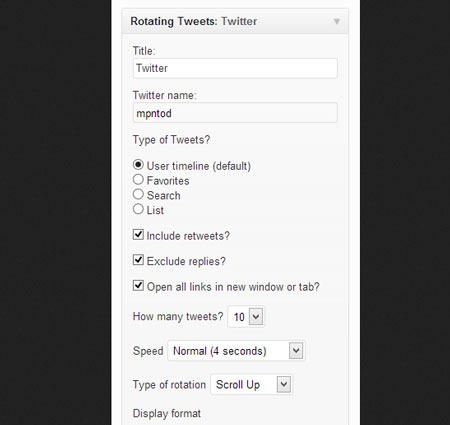Click the arrow next to 10 tweets
This screenshot has height=425, width=450.
(256, 316)
